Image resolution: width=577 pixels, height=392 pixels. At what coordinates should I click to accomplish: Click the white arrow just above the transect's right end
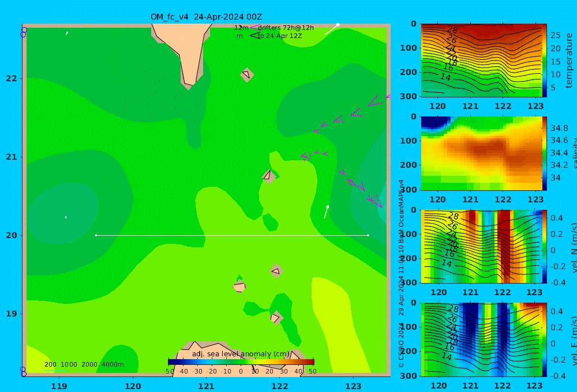pos(326,212)
